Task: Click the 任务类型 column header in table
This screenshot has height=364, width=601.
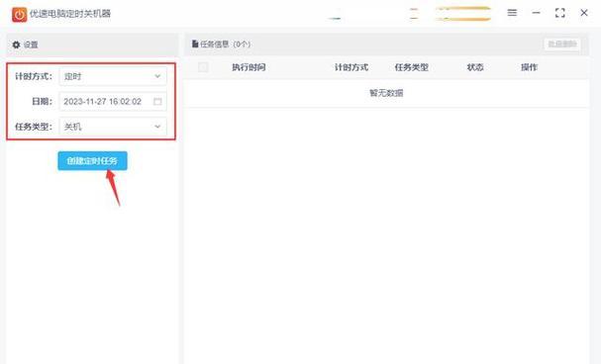Action: click(x=411, y=67)
